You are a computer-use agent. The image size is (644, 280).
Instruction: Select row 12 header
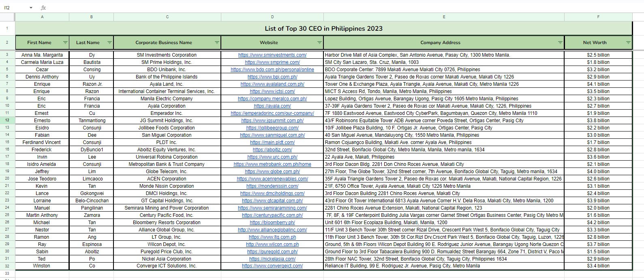(x=7, y=120)
